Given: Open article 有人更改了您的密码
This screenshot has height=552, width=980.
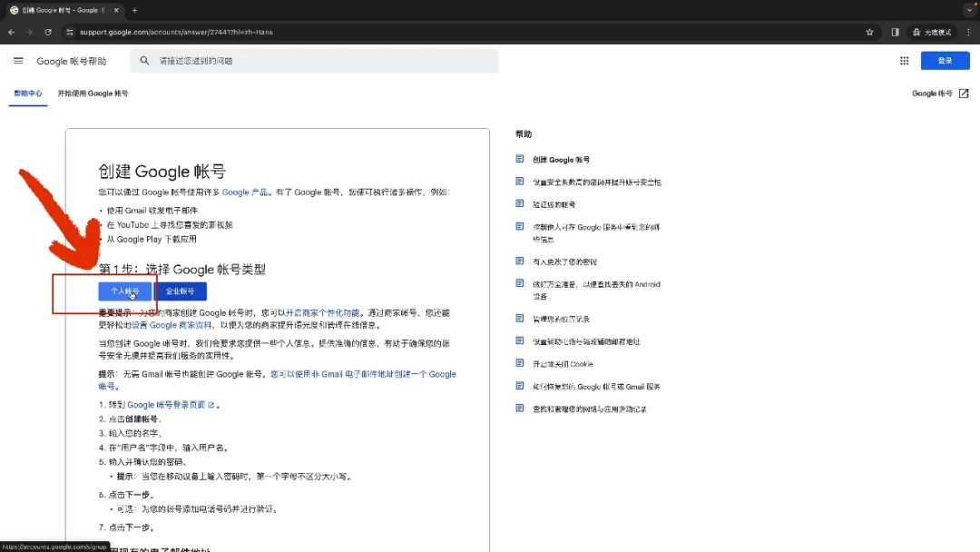Looking at the screenshot, I should click(x=564, y=262).
